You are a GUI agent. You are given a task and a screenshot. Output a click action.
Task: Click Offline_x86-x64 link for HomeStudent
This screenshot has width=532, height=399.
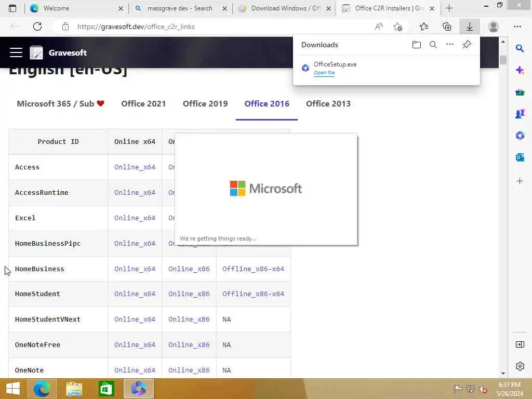point(253,294)
